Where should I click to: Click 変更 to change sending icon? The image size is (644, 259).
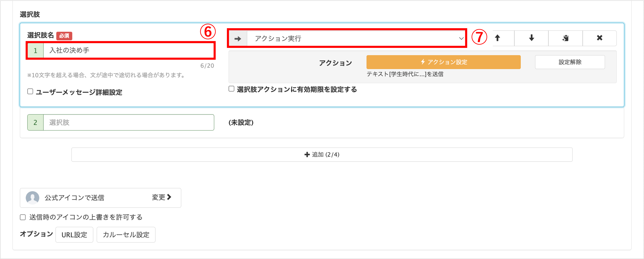coord(162,197)
